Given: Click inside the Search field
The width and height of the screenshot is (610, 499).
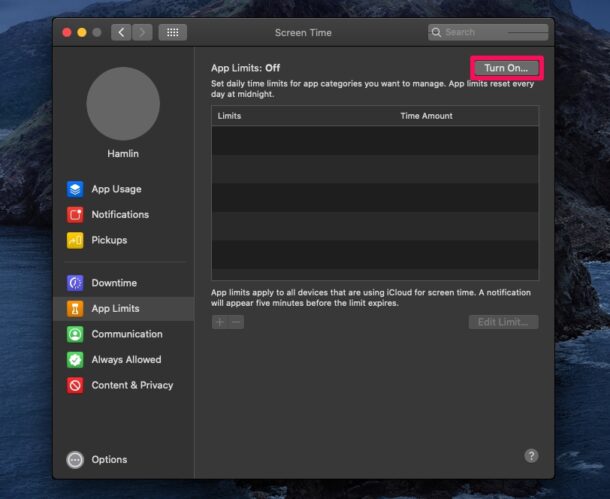Looking at the screenshot, I should [488, 32].
